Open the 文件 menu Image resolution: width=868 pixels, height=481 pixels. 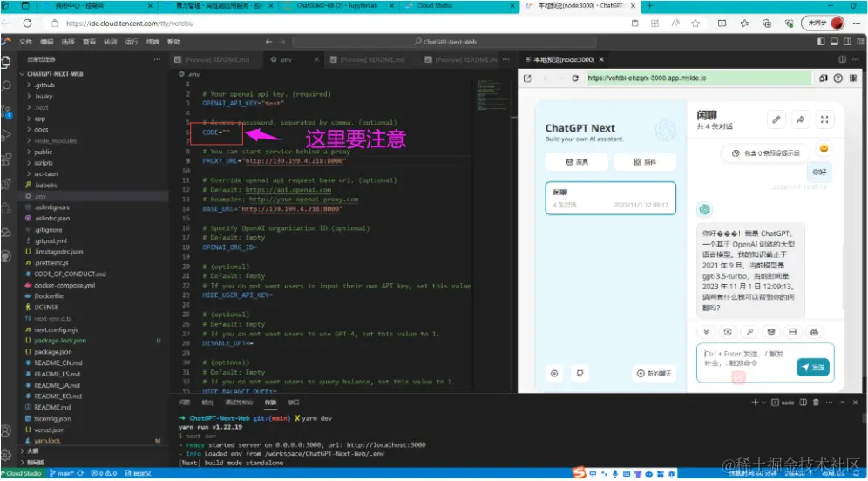point(25,42)
